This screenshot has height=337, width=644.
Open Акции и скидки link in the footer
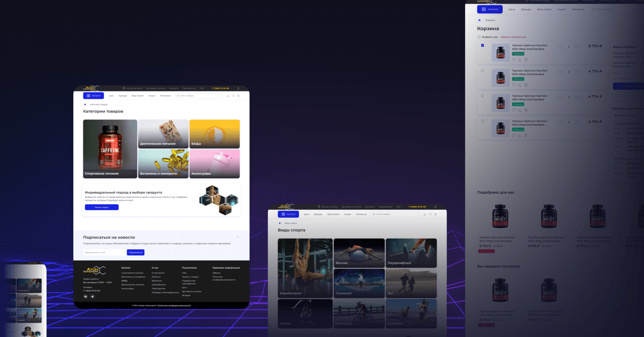[x=191, y=277]
